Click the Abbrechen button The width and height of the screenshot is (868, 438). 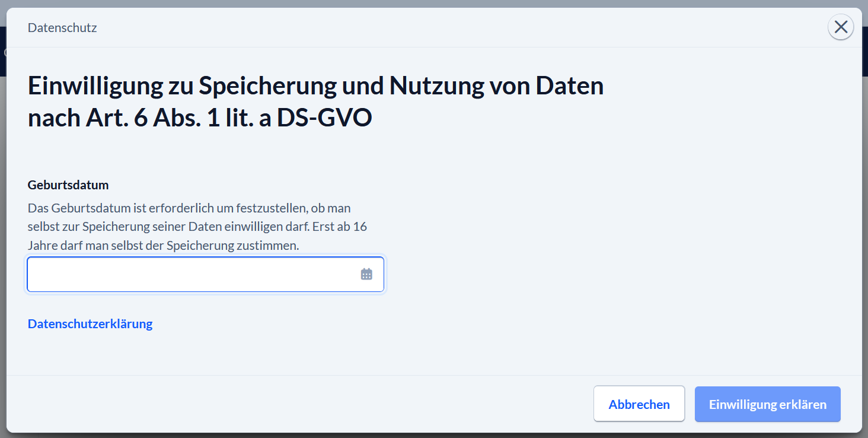[639, 404]
